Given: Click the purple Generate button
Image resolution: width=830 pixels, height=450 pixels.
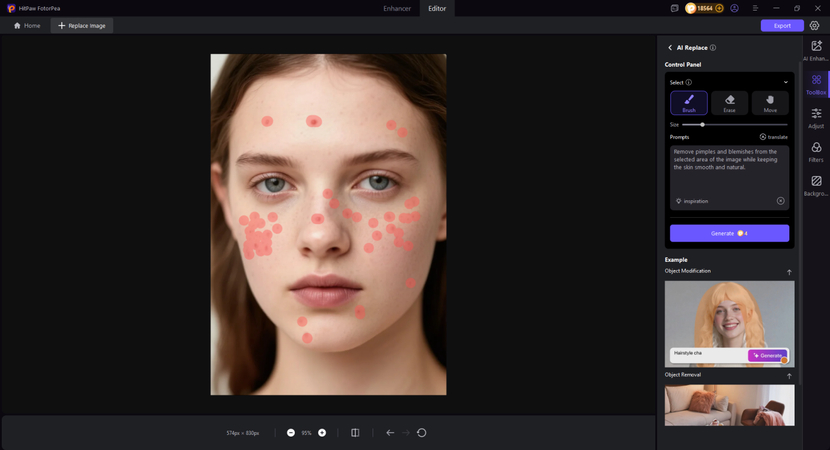Looking at the screenshot, I should (x=729, y=233).
